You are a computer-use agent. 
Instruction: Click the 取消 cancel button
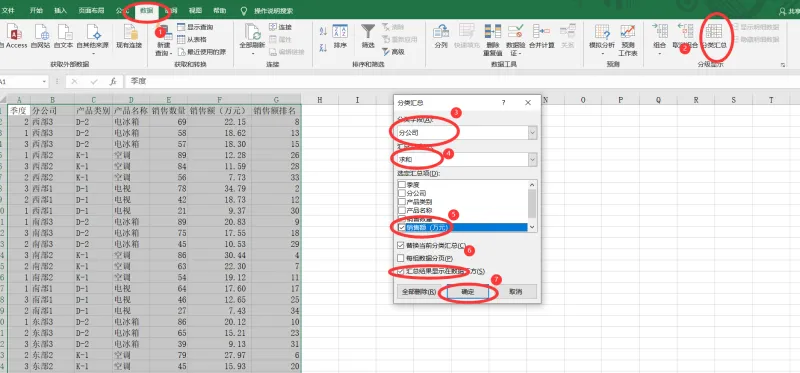click(x=516, y=292)
